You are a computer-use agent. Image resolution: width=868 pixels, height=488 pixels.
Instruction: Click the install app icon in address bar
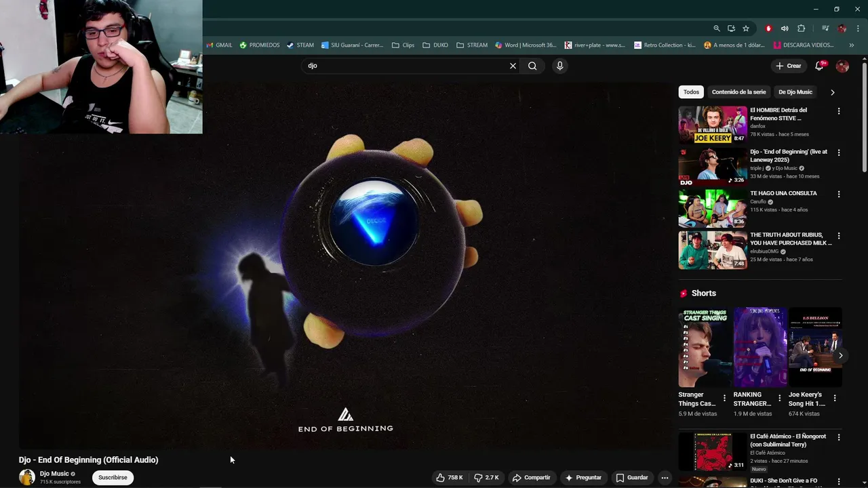[731, 28]
